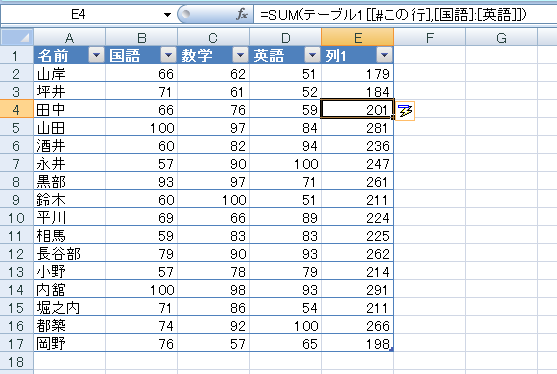The image size is (557, 374).
Task: Select column E header
Action: coord(358,37)
